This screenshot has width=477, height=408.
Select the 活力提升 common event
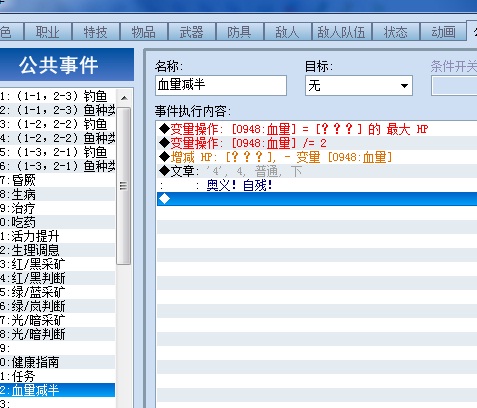point(57,236)
